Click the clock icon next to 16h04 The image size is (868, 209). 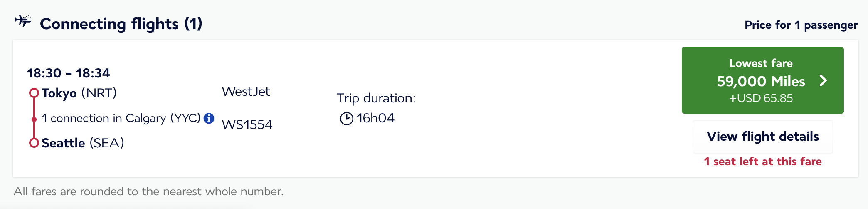click(x=346, y=119)
